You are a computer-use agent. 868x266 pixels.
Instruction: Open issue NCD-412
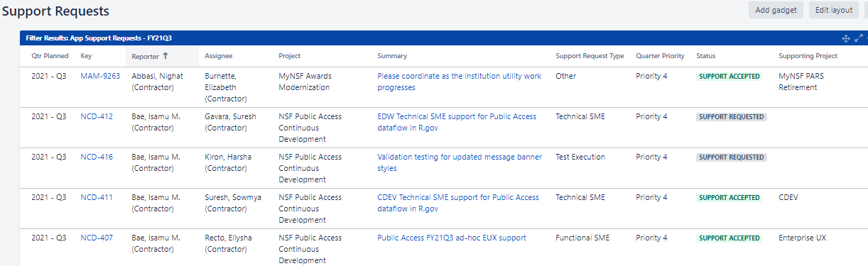[x=97, y=116]
